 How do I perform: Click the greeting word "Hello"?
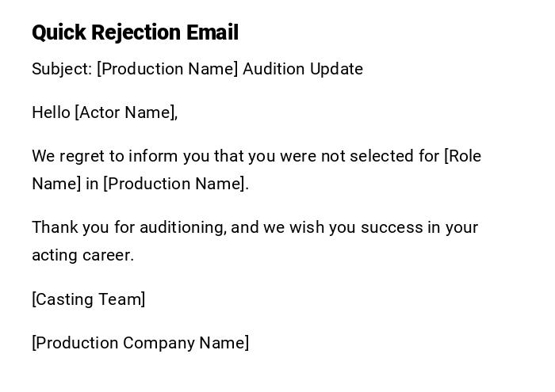[51, 112]
